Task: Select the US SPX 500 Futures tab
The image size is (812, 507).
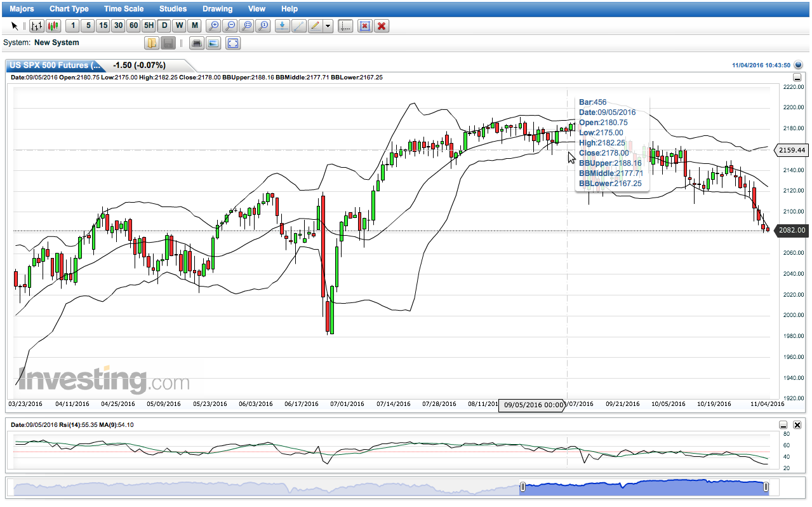Action: pos(55,65)
